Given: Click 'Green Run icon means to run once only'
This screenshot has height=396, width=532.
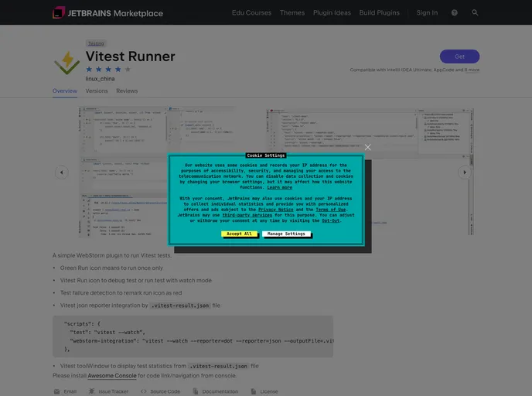Looking at the screenshot, I should [111, 268].
